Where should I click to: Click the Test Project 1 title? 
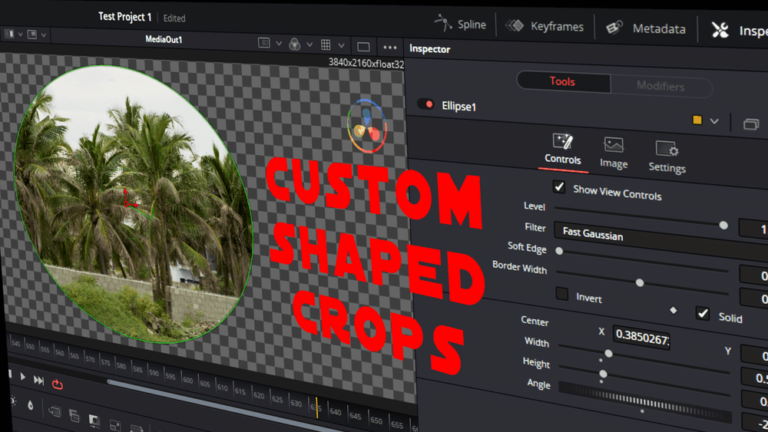(x=125, y=17)
